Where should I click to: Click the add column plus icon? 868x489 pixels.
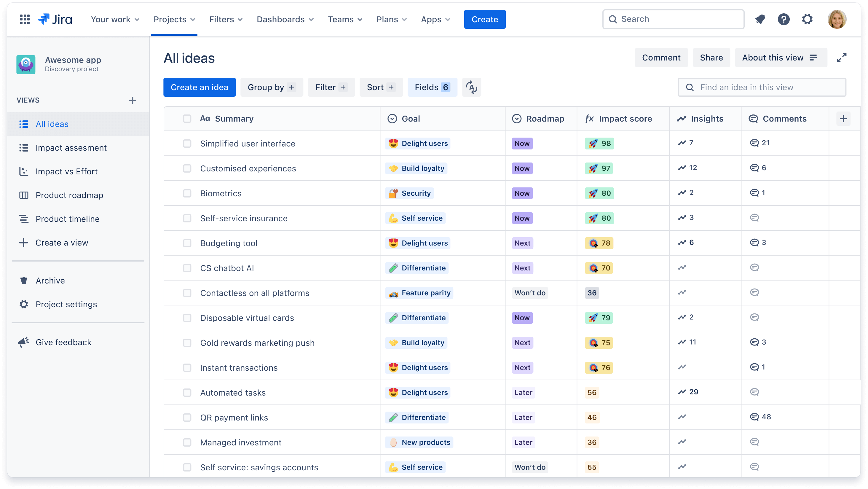844,119
